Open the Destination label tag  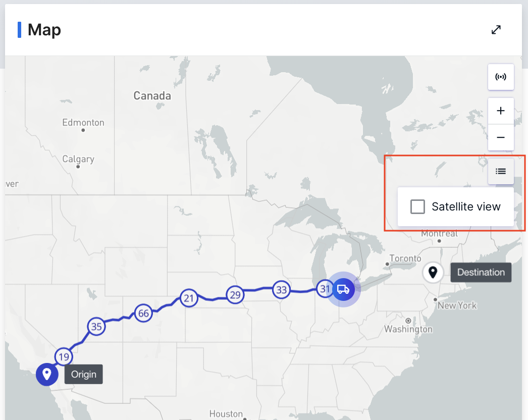click(481, 272)
